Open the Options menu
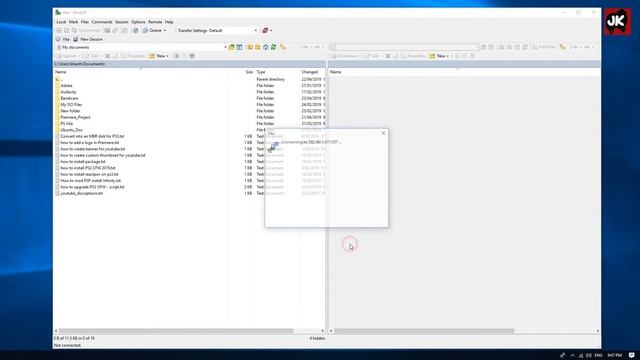 coord(138,22)
